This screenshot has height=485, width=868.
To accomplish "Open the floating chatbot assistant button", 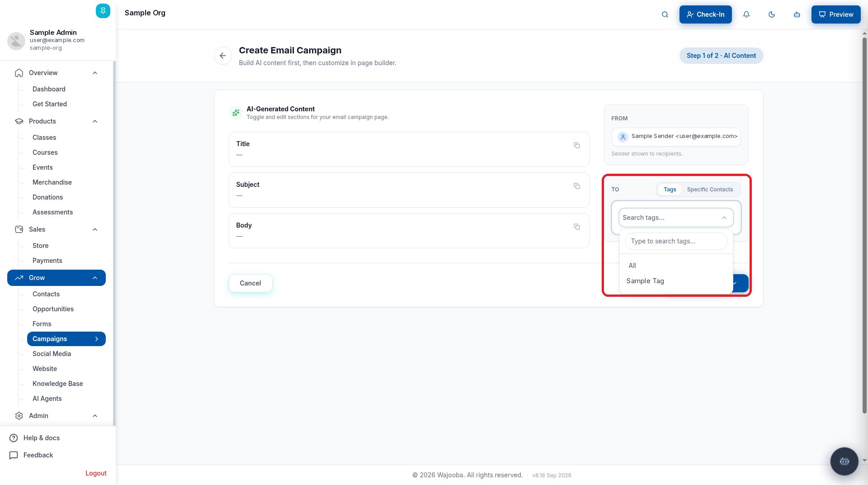I will tap(844, 461).
